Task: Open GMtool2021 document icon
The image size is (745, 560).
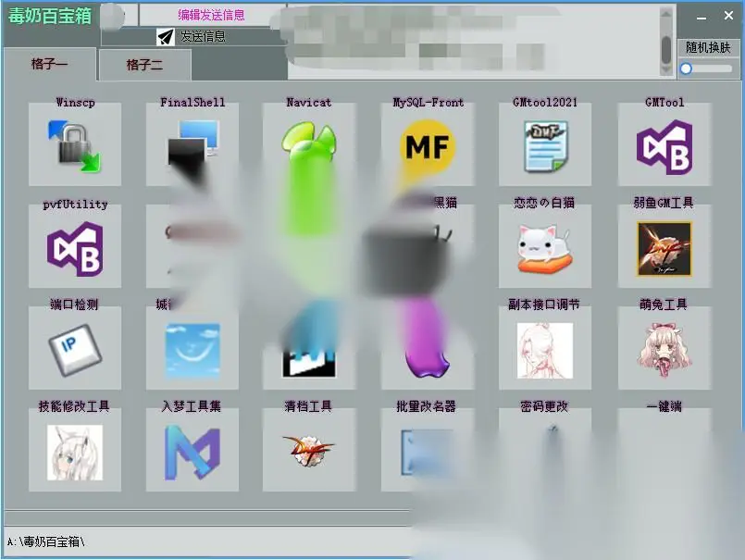Action: [x=545, y=145]
